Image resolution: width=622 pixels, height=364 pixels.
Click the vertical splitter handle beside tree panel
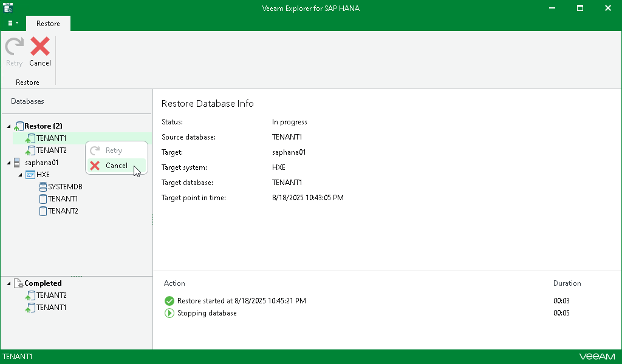152,220
